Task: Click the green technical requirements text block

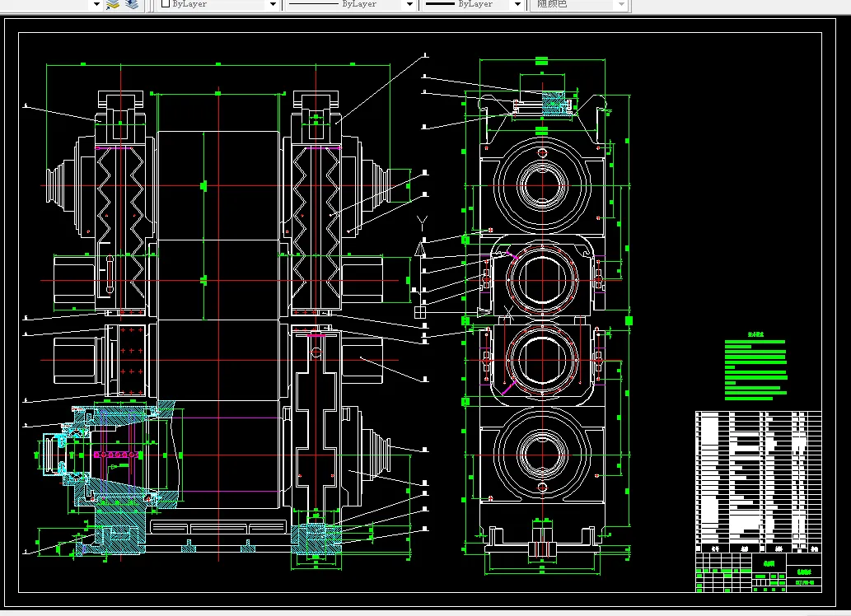Action: click(x=755, y=367)
